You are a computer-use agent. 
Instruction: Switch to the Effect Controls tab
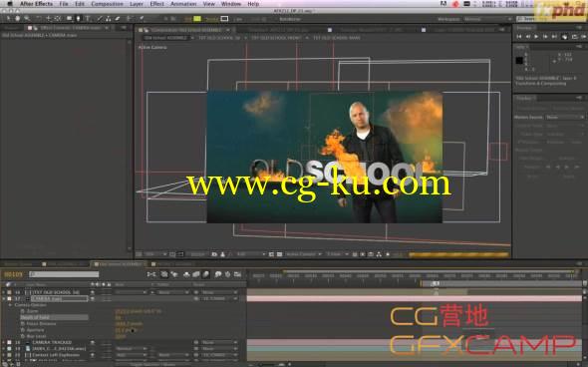point(70,28)
